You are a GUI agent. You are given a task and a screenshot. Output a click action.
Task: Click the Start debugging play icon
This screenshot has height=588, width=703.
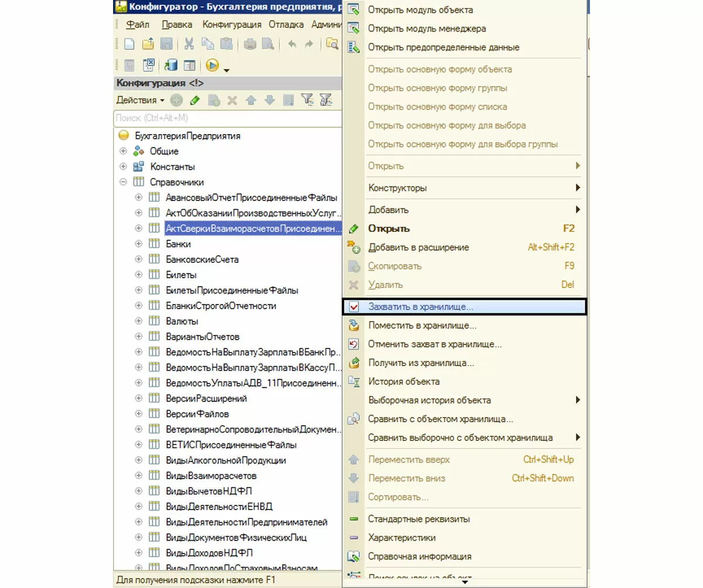pos(213,66)
